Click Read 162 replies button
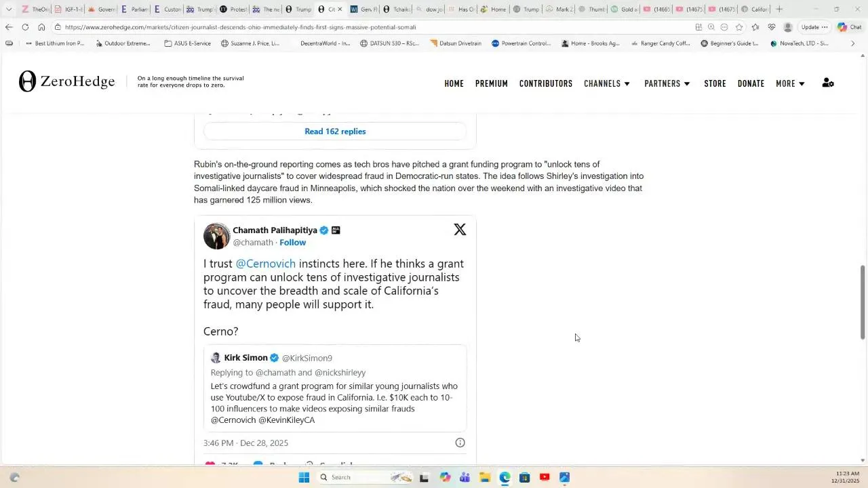This screenshot has height=488, width=868. (x=335, y=131)
